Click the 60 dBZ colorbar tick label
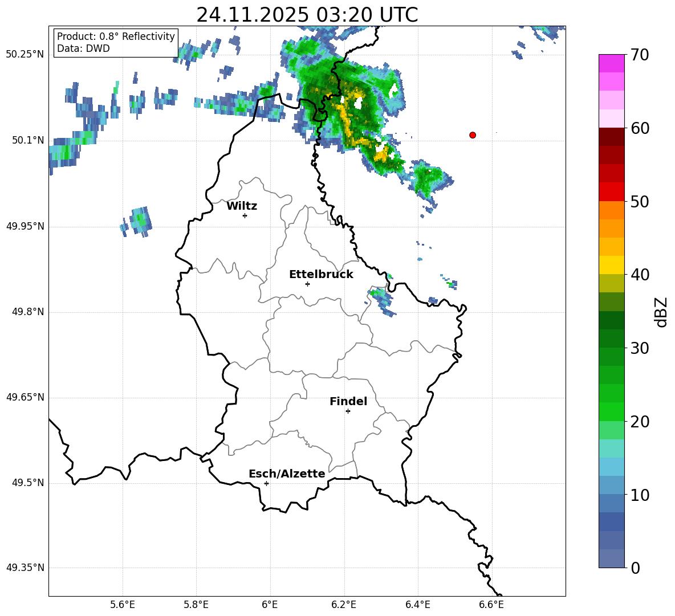Screen dimensions: 675x616 click(640, 128)
